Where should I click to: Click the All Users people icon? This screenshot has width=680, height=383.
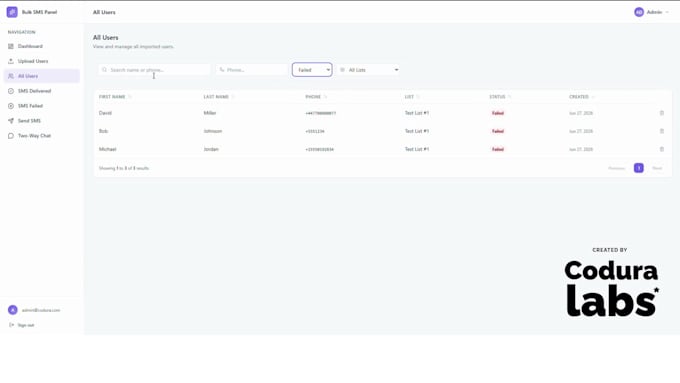point(11,76)
